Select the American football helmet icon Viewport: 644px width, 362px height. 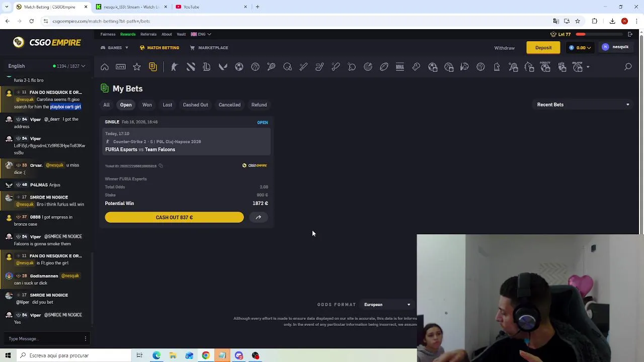pos(287,67)
